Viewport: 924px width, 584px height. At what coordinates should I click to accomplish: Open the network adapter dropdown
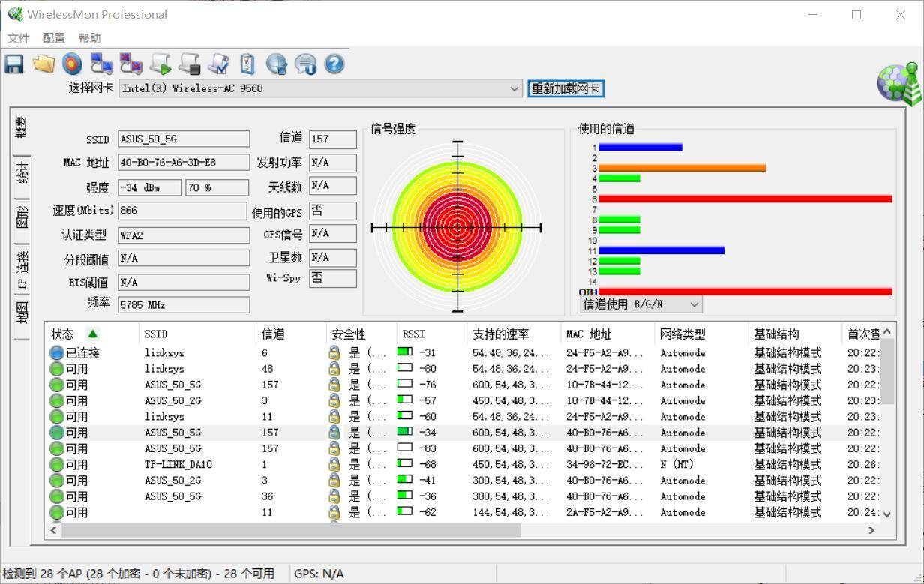(x=514, y=88)
